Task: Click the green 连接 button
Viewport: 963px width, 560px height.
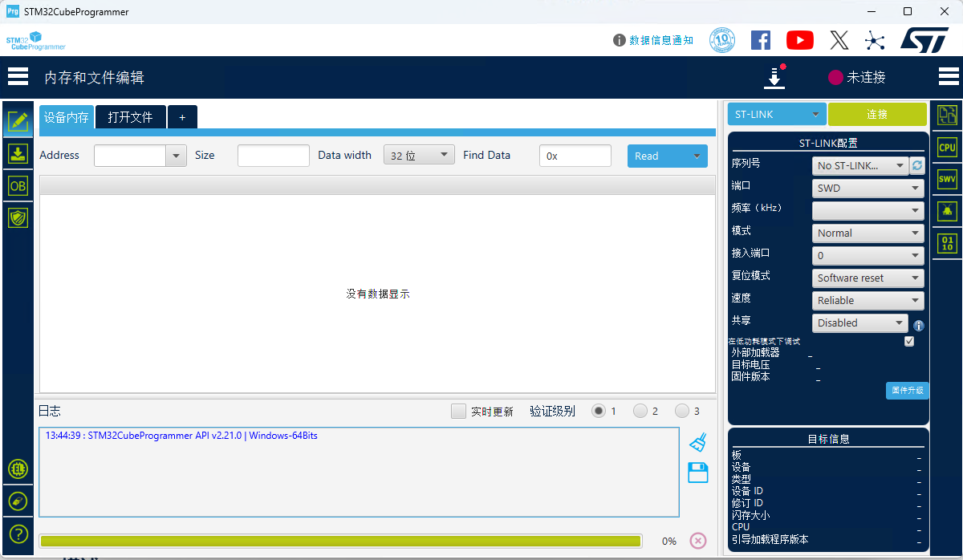Action: pyautogui.click(x=877, y=114)
